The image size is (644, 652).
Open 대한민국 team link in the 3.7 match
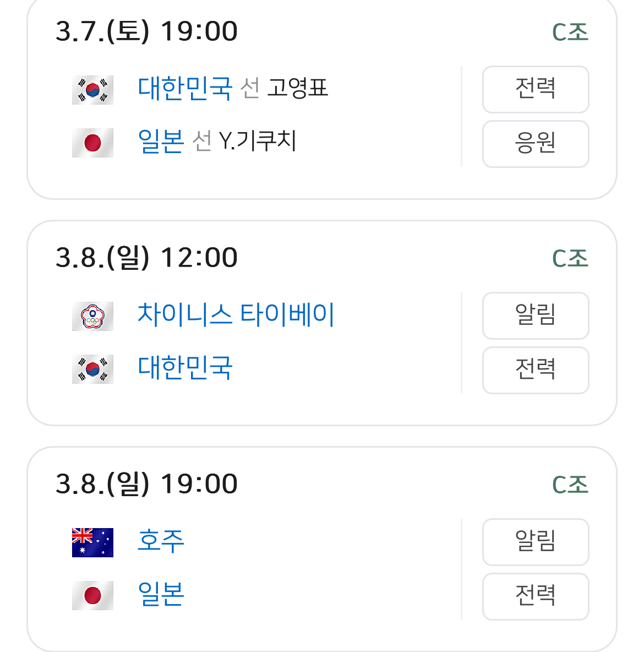click(x=185, y=88)
